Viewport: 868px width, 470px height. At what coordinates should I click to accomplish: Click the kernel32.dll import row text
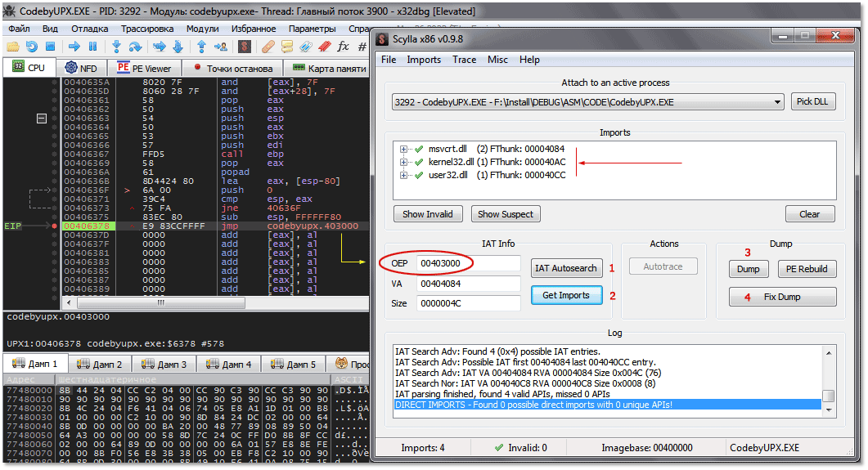click(497, 162)
